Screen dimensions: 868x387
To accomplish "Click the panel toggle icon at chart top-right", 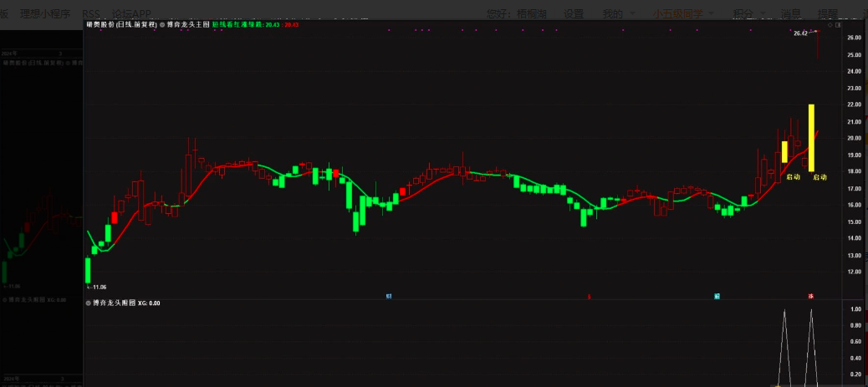I will point(837,26).
